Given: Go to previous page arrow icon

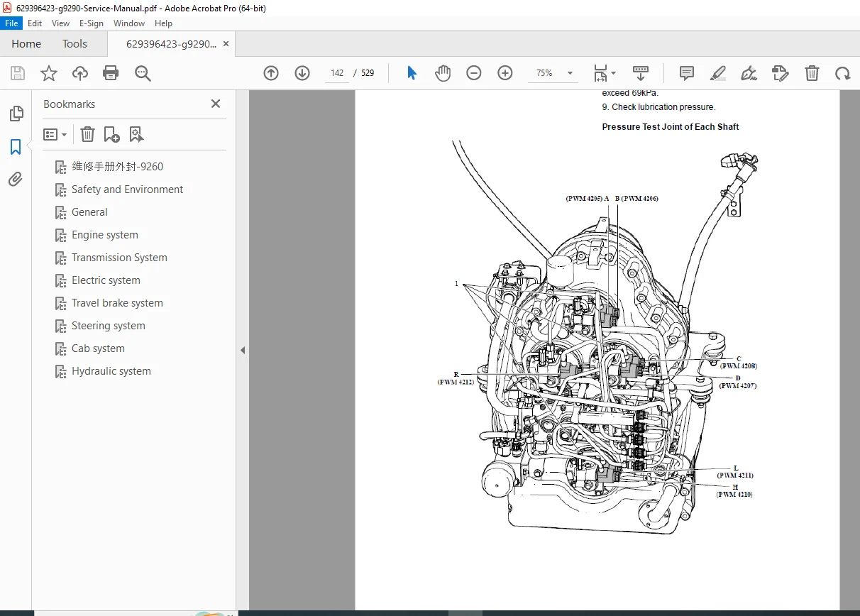Looking at the screenshot, I should 271,73.
